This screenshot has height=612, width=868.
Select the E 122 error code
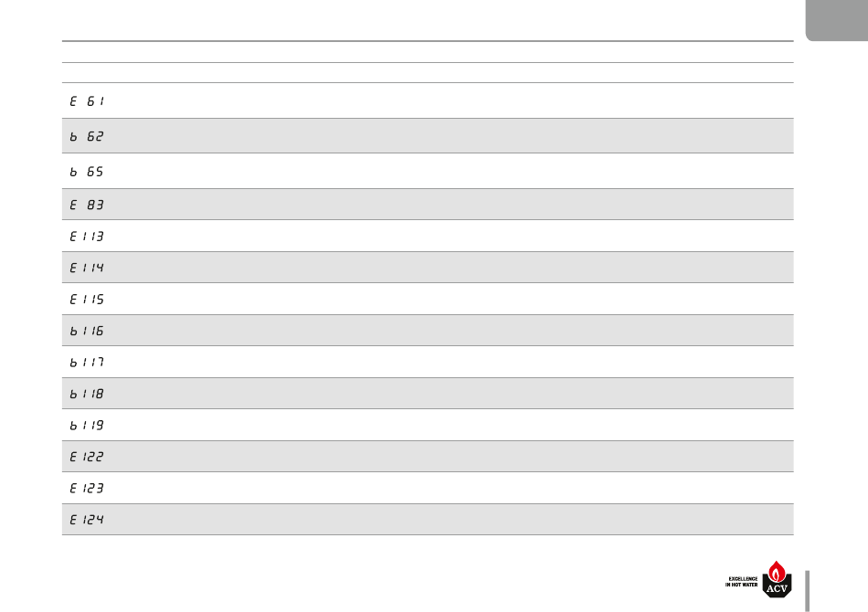tap(87, 457)
